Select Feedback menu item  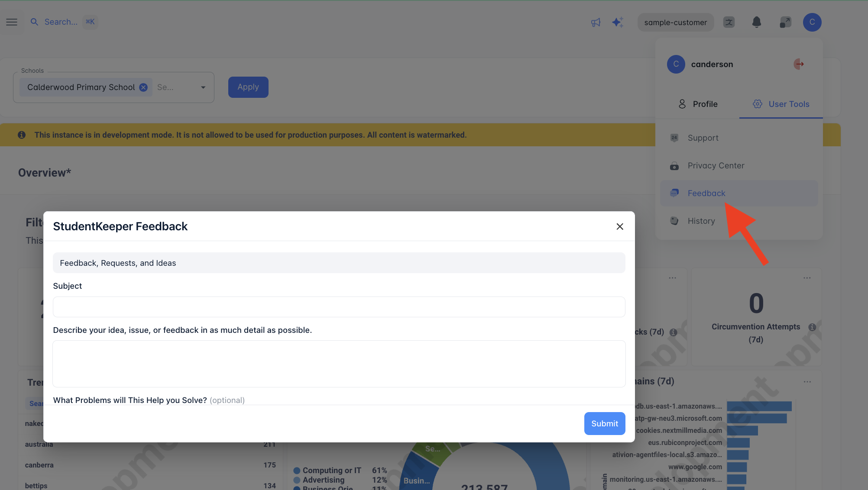click(739, 193)
